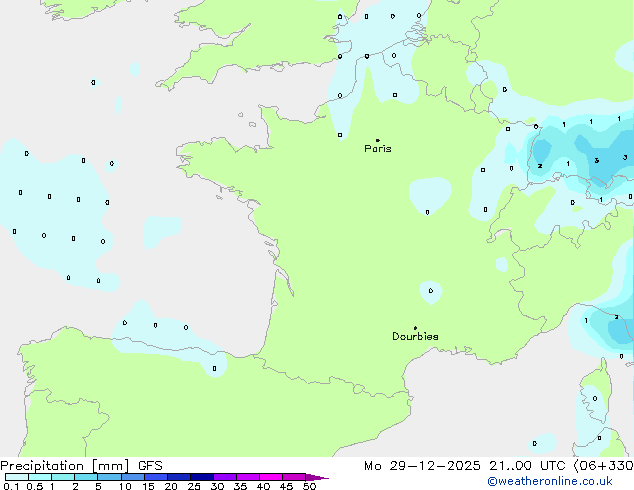Select the 15 mm legend color swatch
This screenshot has width=634, height=490.
[x=156, y=477]
